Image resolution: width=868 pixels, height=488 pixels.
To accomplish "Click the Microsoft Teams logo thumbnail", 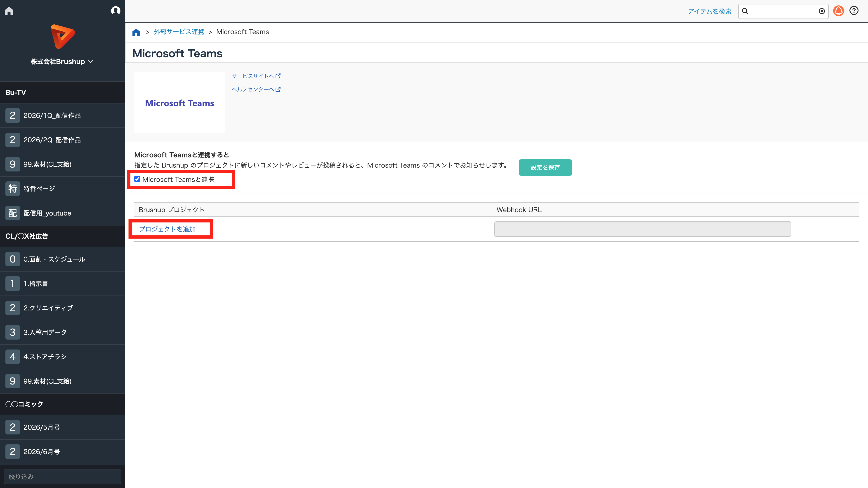I will click(x=179, y=103).
